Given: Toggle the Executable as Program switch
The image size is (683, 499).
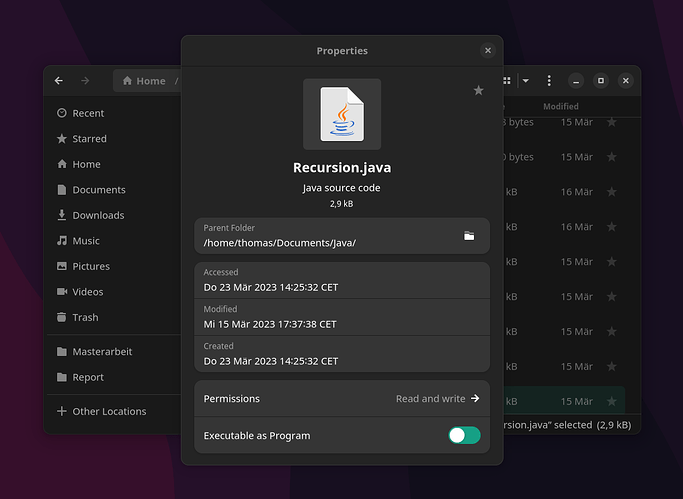Looking at the screenshot, I should (x=464, y=435).
